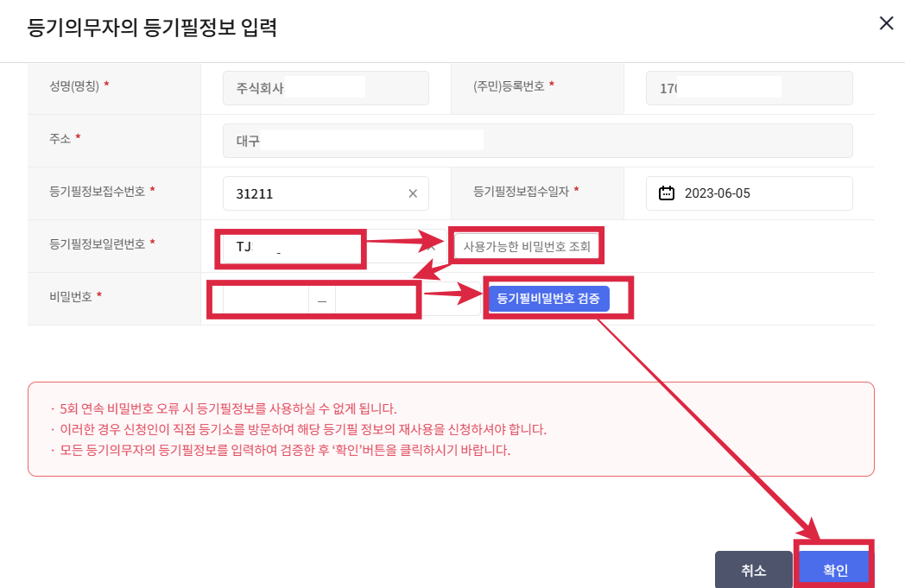The image size is (905, 588).
Task: Focus the 등기필정보접수번호 field showing 31211
Action: click(x=311, y=193)
